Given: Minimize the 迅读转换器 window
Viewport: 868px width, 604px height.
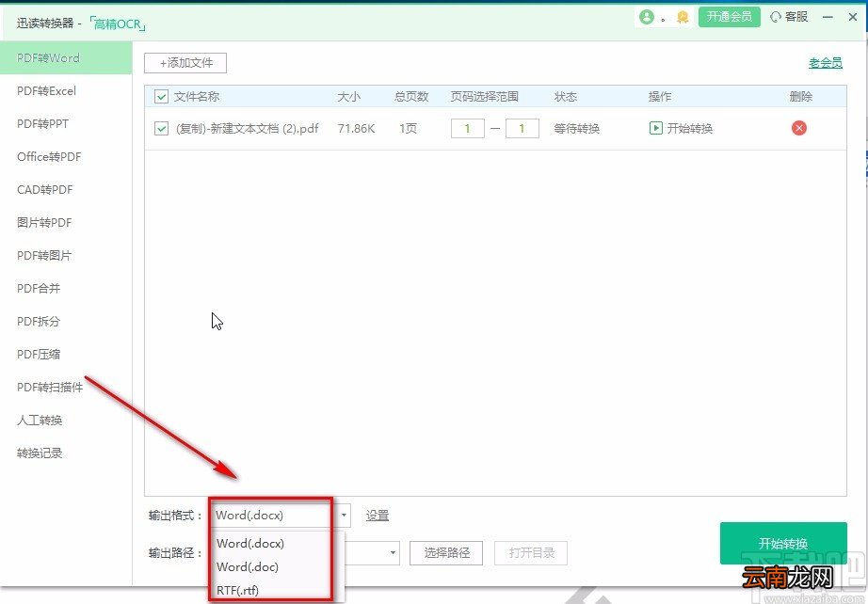Looking at the screenshot, I should point(828,17).
